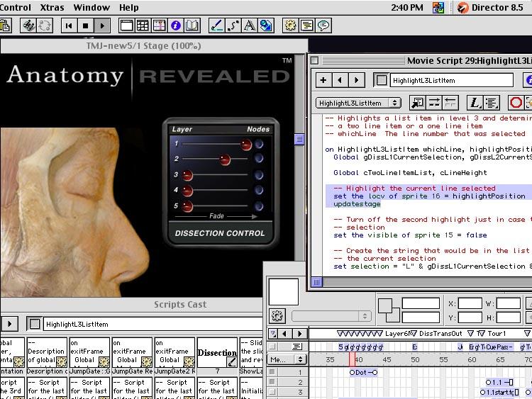Go to previous cast member in Script window
532x399 pixels.
340,80
